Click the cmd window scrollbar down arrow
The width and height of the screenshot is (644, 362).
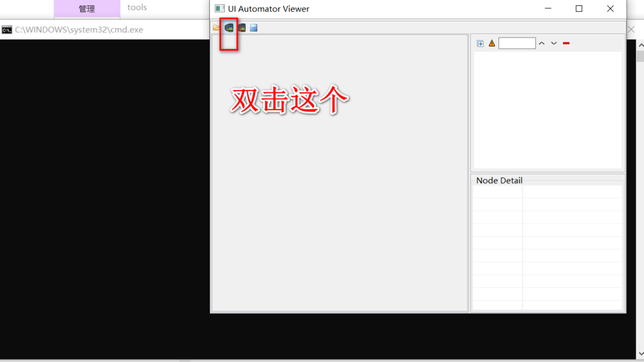pos(640,354)
